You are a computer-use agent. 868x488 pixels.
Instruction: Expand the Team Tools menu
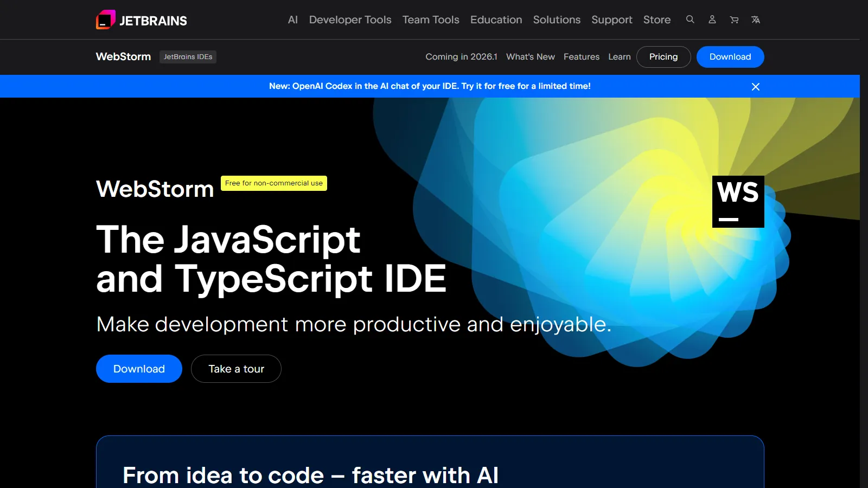430,20
